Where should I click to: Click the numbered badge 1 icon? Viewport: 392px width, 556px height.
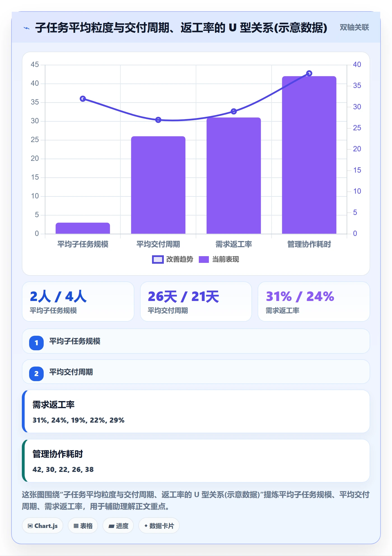coord(36,343)
